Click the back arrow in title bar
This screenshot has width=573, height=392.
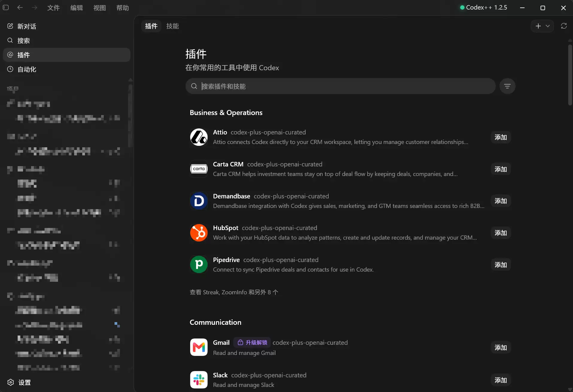pyautogui.click(x=20, y=7)
